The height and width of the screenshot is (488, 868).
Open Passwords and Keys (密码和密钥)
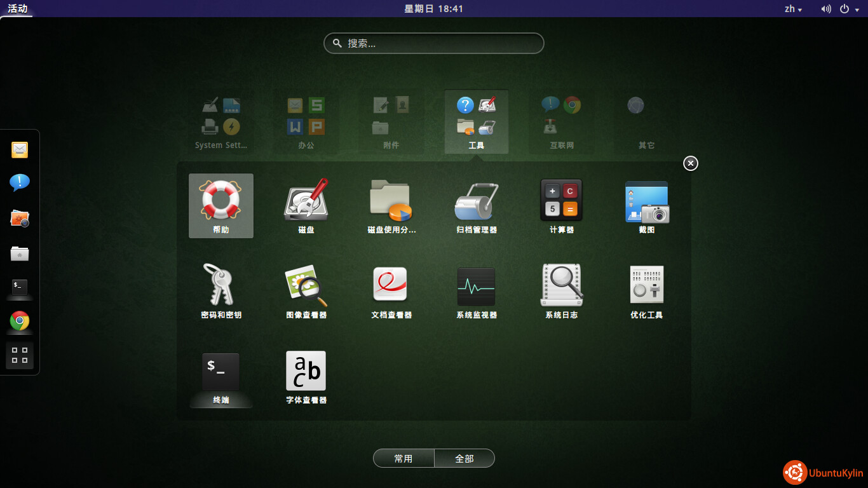[220, 290]
